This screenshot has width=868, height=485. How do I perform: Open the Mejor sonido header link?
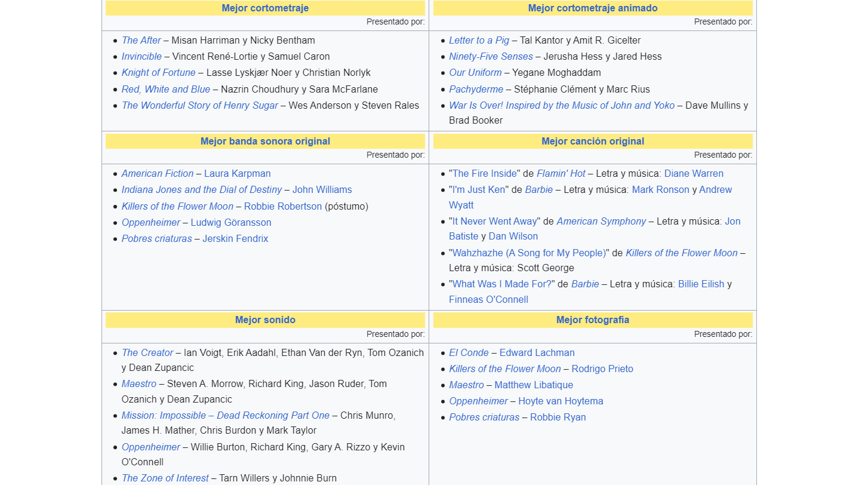[x=265, y=320]
